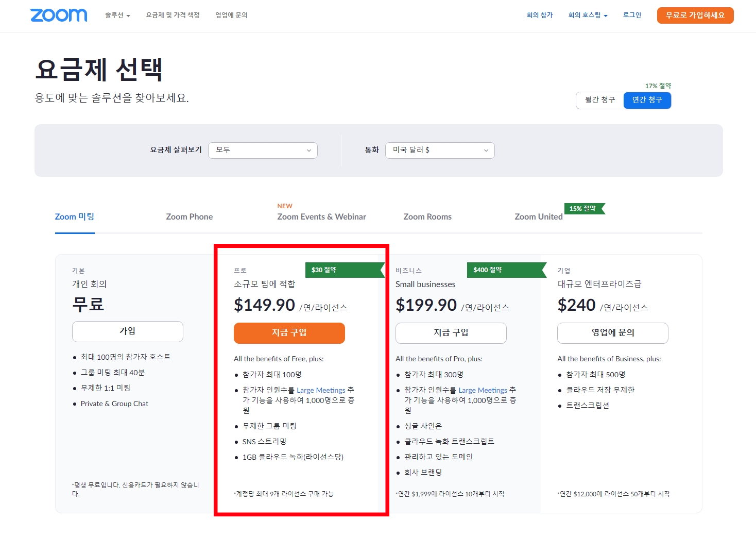Open 요금제 및 가격 책정 page
The width and height of the screenshot is (756, 536).
(x=173, y=15)
